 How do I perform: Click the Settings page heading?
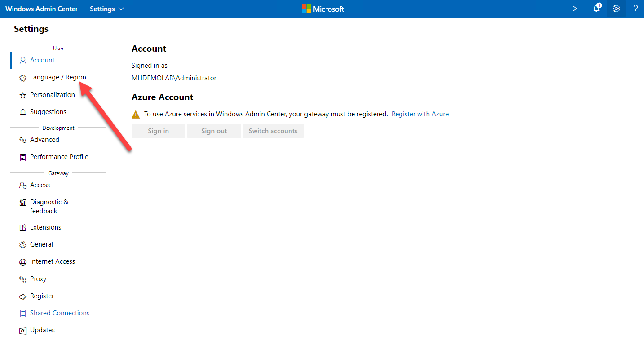click(31, 29)
